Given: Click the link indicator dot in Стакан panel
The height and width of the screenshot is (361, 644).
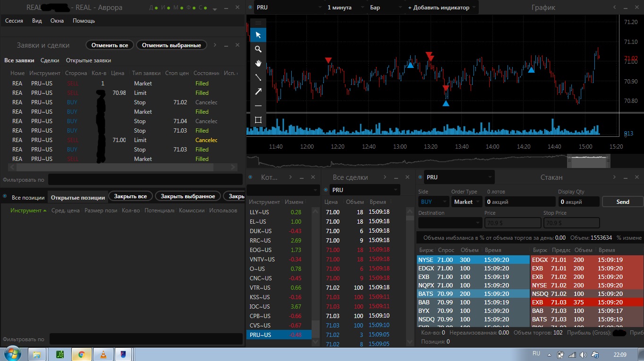Looking at the screenshot, I should pyautogui.click(x=420, y=177).
